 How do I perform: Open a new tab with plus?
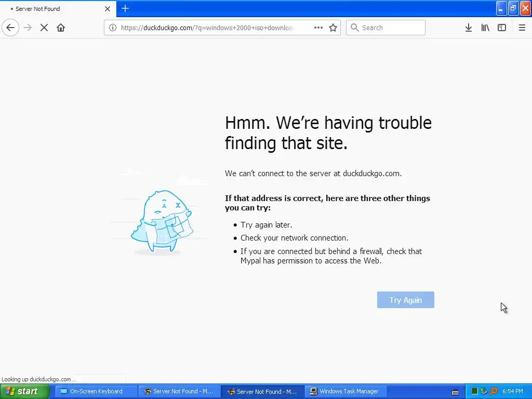tap(125, 8)
